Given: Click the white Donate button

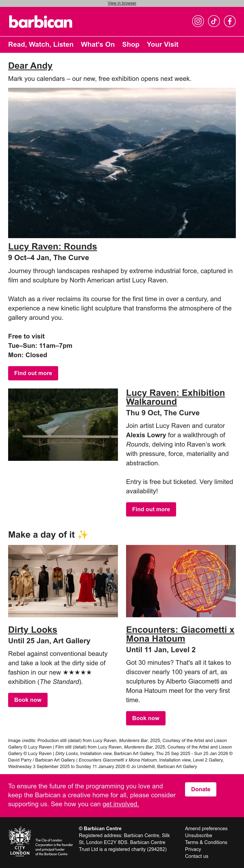Looking at the screenshot, I should click(x=200, y=789).
